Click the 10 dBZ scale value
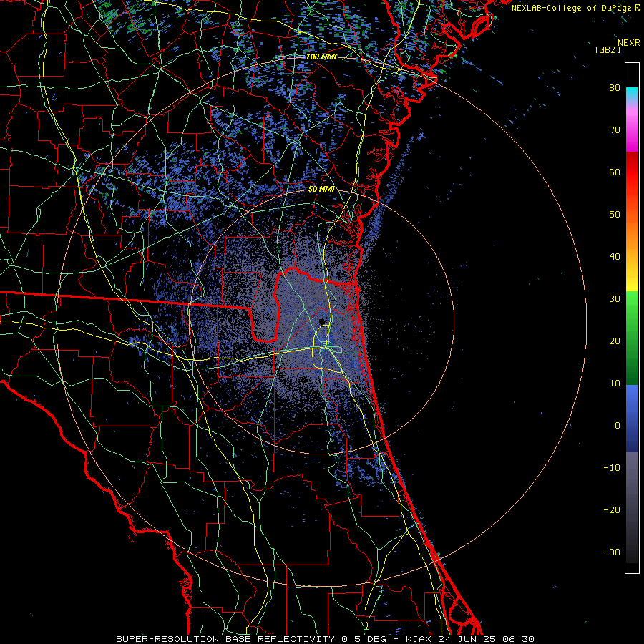This screenshot has width=644, height=644. point(615,384)
